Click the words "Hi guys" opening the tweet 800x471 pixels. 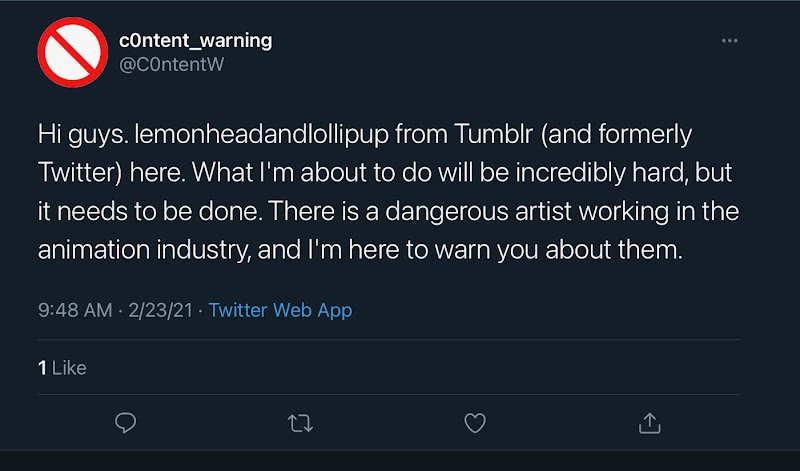[x=83, y=135]
